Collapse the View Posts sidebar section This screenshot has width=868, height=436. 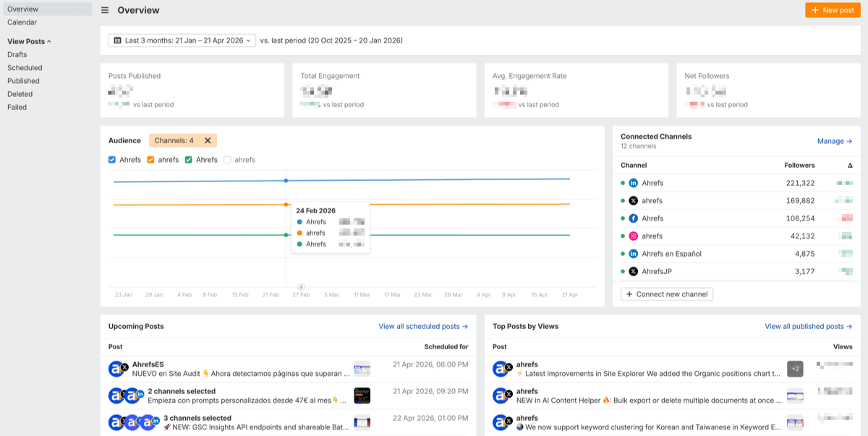(x=29, y=41)
